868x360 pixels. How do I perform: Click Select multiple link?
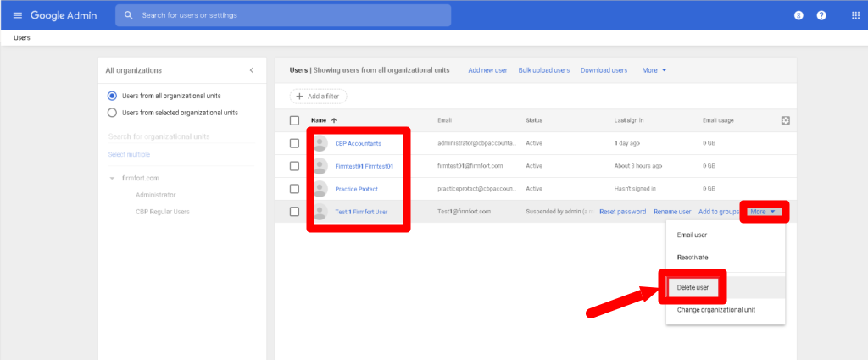129,154
